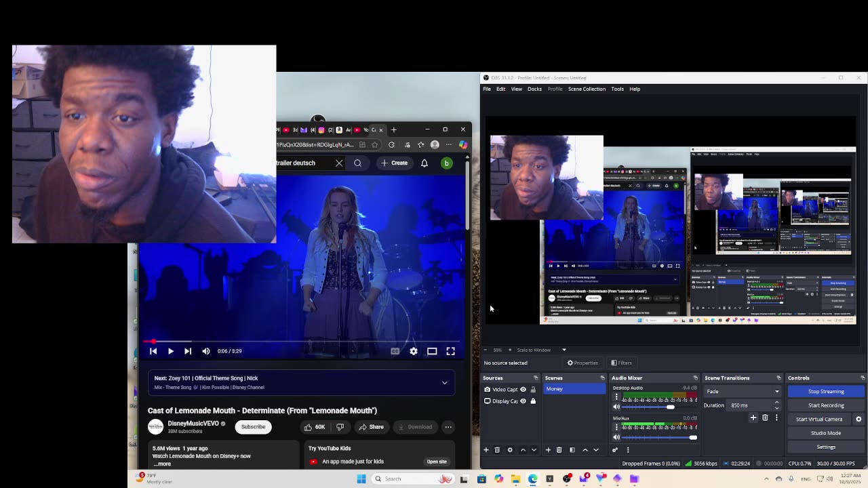Like the video with 60K likes

314,427
